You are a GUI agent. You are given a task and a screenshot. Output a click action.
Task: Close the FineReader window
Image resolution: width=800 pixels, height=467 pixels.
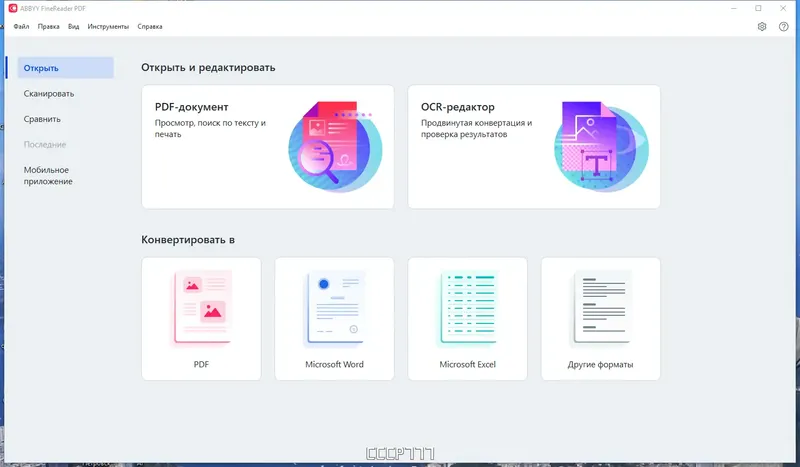(x=783, y=8)
